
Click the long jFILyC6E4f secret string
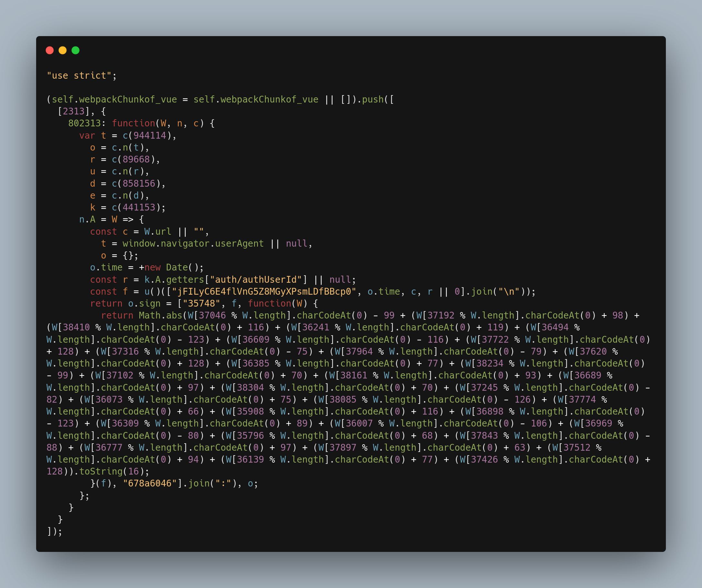[x=264, y=292]
